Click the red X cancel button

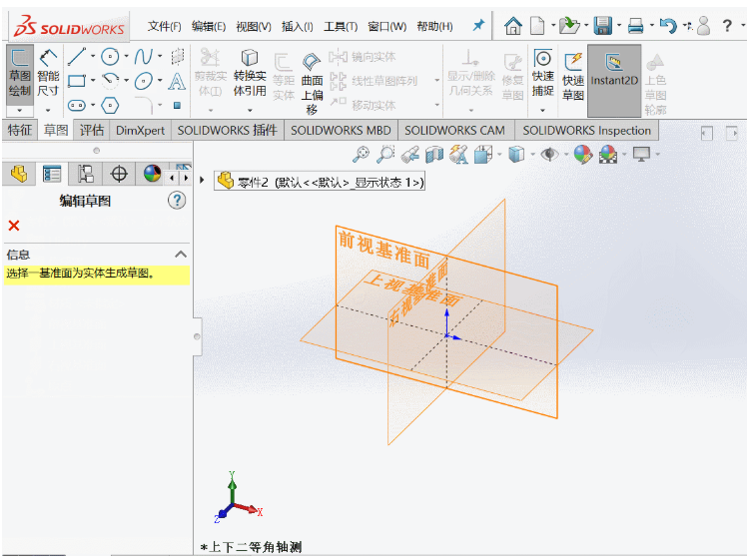[x=14, y=226]
